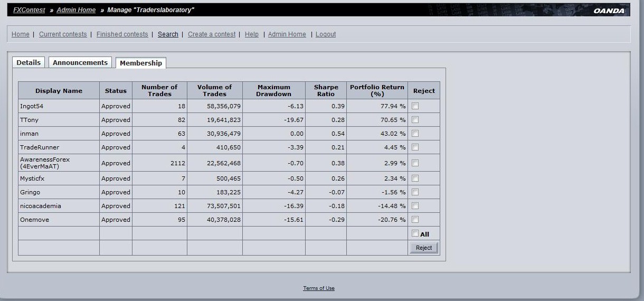
Task: Click the Display Name column header
Action: (59, 90)
